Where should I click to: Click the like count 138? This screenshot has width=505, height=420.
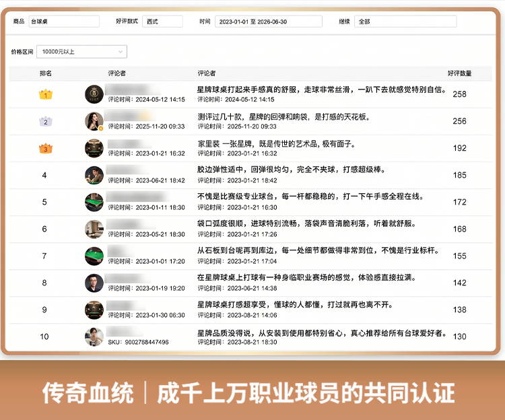460,310
